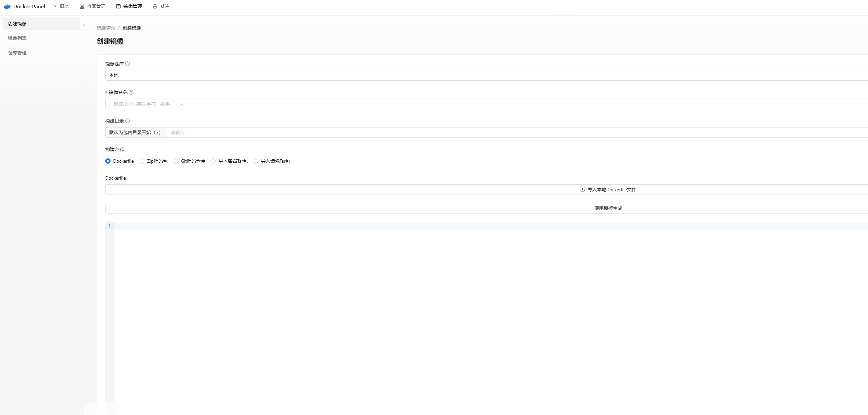Viewport: 868px width, 415px height.
Task: Click the 使用模板生成 button
Action: (486, 208)
